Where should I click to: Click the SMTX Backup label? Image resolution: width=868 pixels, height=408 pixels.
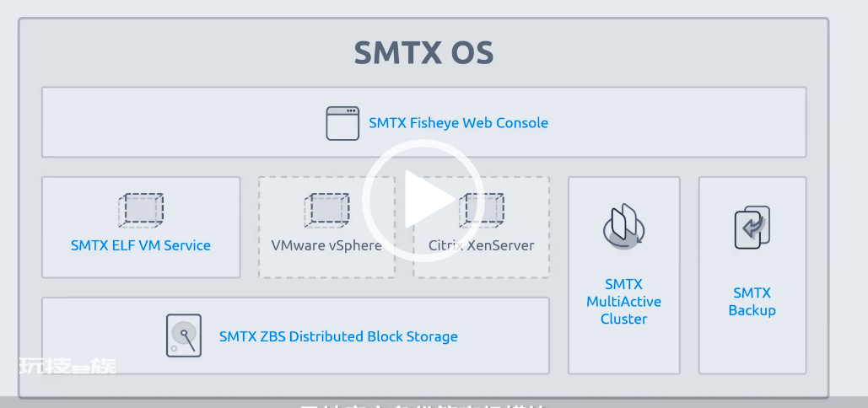(x=752, y=302)
